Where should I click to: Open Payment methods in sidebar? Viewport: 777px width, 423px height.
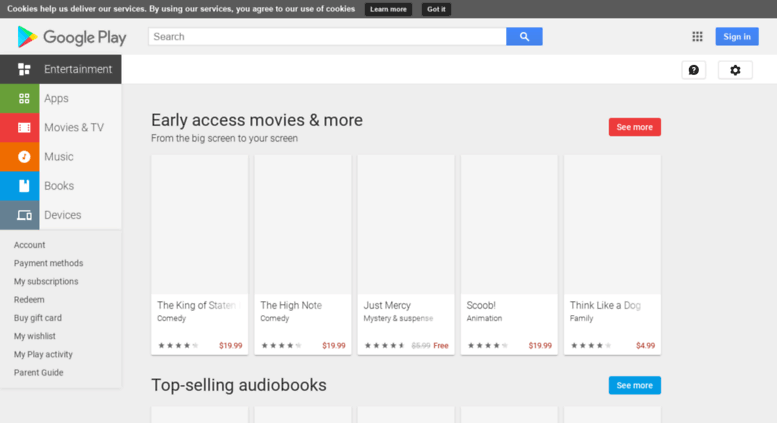(x=49, y=263)
